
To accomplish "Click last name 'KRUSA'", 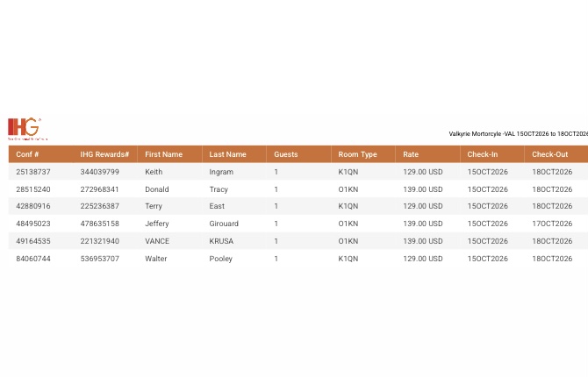I will [x=221, y=241].
